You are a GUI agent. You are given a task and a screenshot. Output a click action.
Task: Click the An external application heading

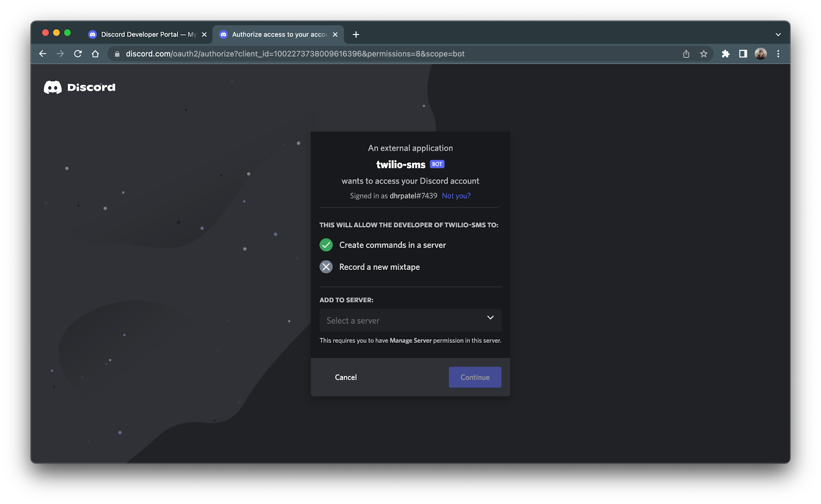411,148
